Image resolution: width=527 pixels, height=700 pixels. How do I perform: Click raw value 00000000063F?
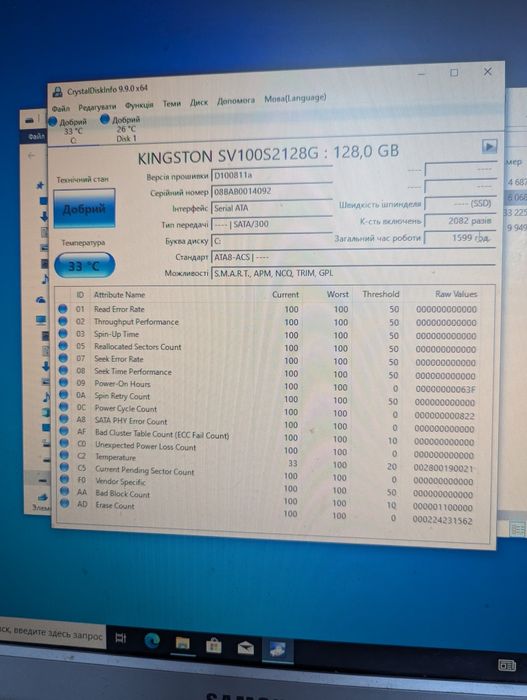[445, 389]
